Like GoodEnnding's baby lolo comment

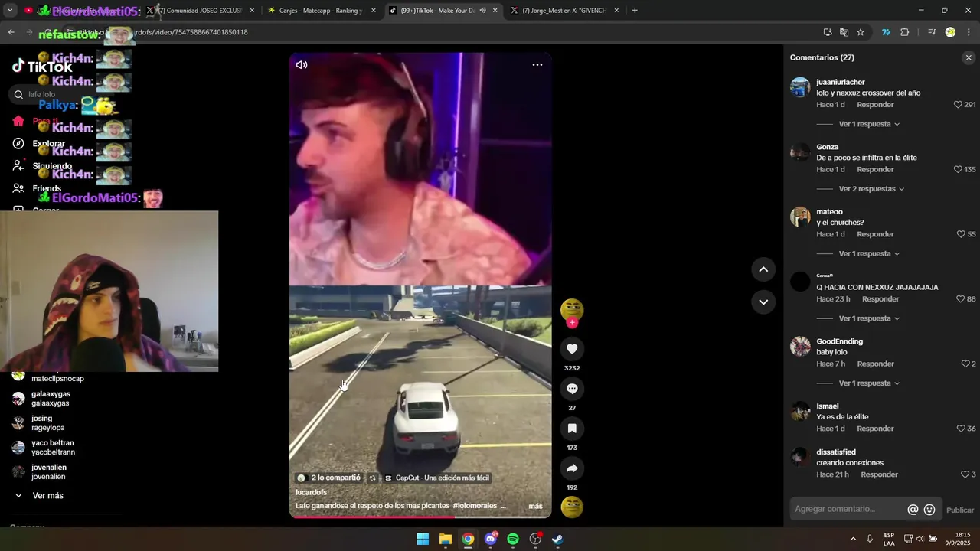(x=965, y=364)
